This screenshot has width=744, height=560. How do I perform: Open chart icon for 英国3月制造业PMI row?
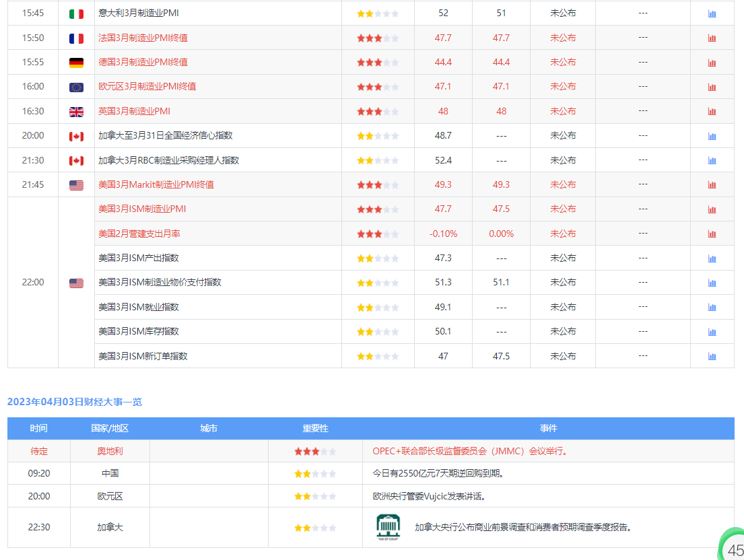click(x=712, y=112)
